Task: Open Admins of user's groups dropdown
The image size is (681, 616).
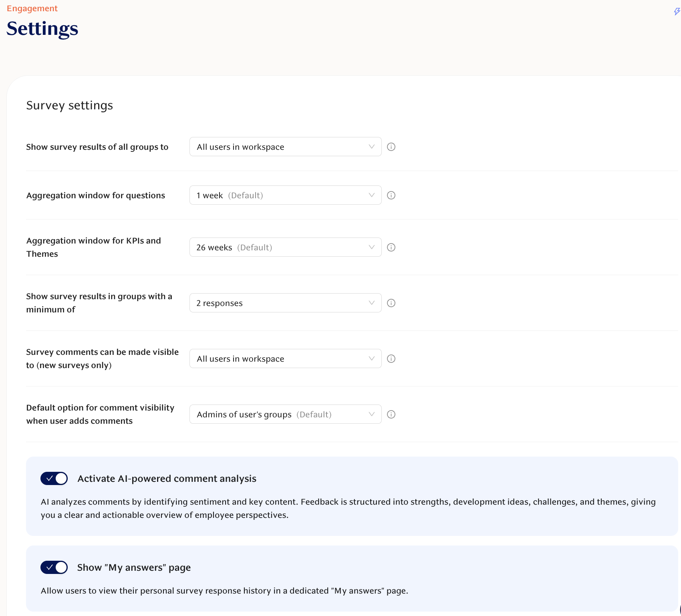Action: pos(285,415)
